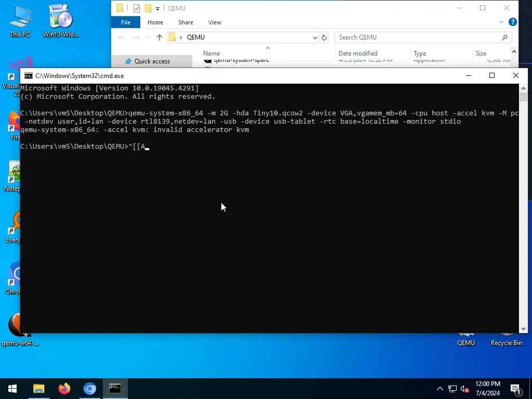Click search magnifier icon in Explorer
The image size is (532, 399).
click(x=504, y=37)
